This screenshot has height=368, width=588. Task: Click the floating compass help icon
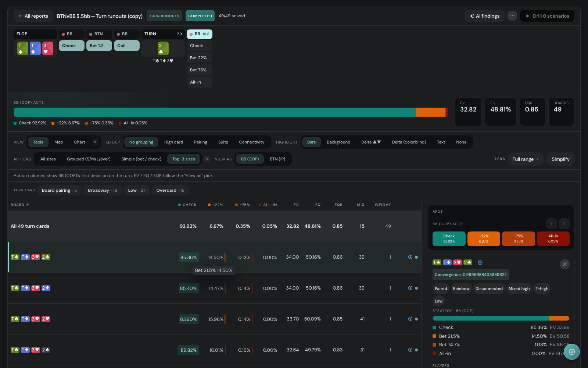[x=571, y=352]
